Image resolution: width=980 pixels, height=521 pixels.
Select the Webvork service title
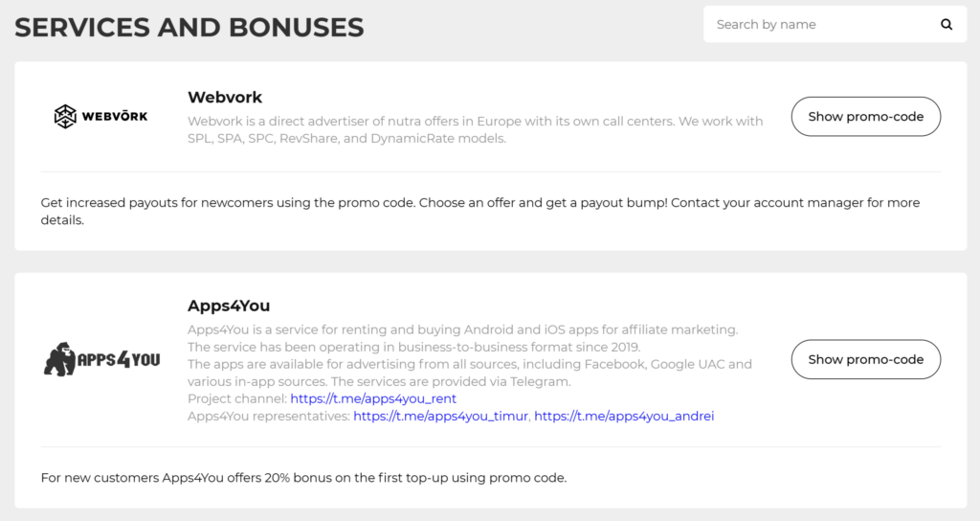point(225,97)
